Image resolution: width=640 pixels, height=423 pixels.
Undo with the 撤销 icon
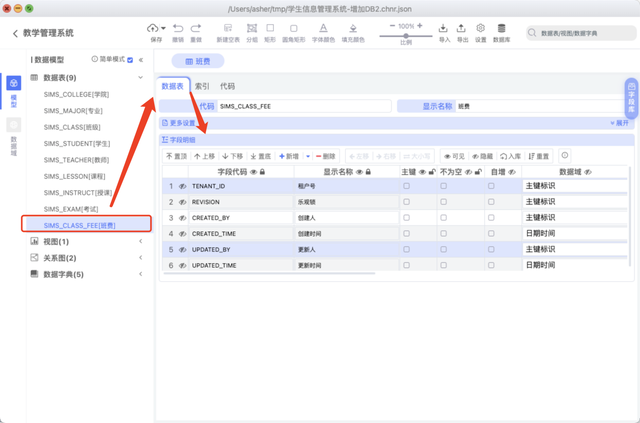pos(178,28)
